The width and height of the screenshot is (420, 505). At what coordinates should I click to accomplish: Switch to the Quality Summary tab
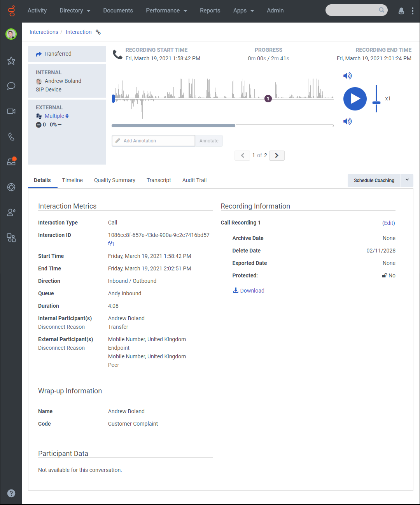[115, 180]
